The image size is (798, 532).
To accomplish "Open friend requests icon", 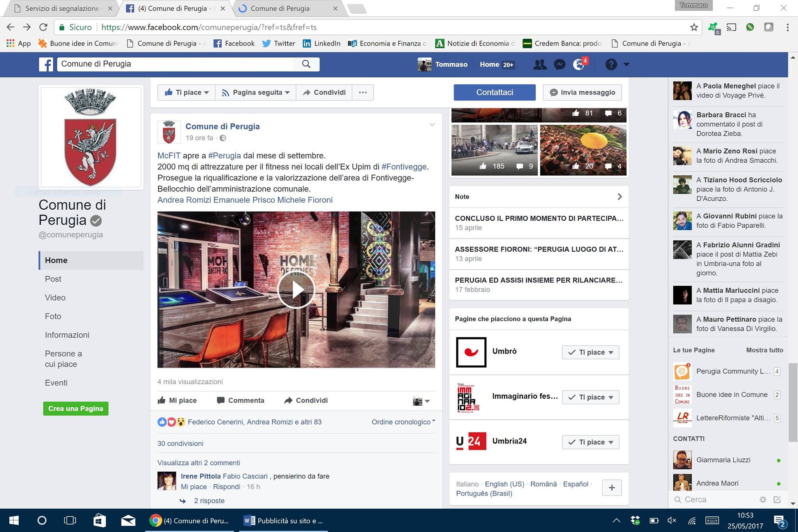I will coord(540,64).
